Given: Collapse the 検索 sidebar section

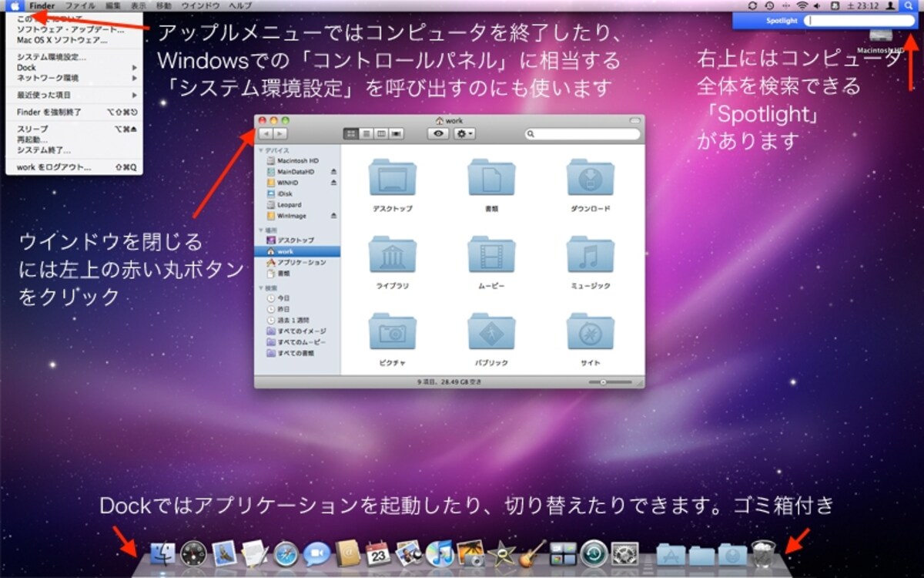Looking at the screenshot, I should click(x=261, y=287).
